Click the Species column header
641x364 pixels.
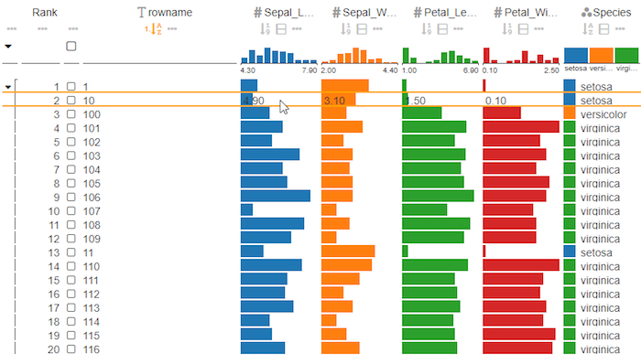point(606,13)
